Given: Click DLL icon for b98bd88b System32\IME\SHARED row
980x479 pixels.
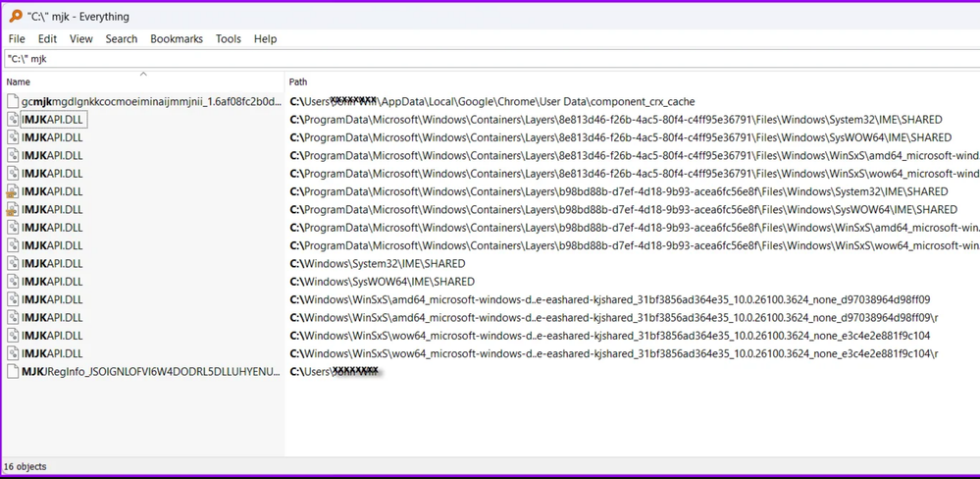Looking at the screenshot, I should click(13, 191).
